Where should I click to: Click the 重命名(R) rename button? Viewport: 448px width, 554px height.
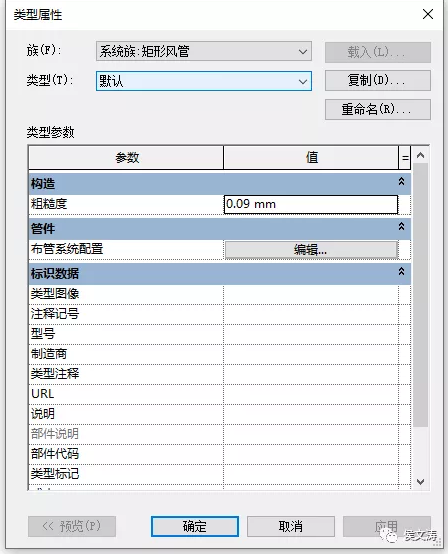[378, 110]
